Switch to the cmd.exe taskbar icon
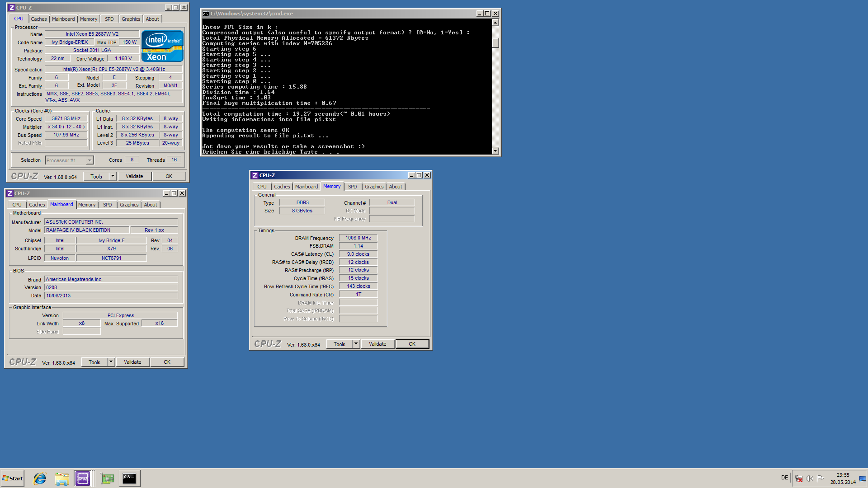This screenshot has width=868, height=488. coord(129,478)
